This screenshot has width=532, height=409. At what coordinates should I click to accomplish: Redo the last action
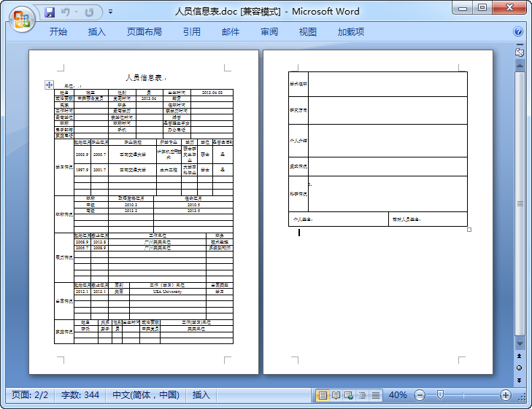point(89,12)
